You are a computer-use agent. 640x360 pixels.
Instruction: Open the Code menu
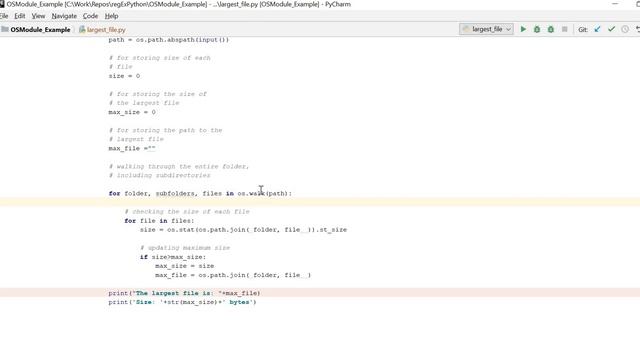(x=90, y=16)
